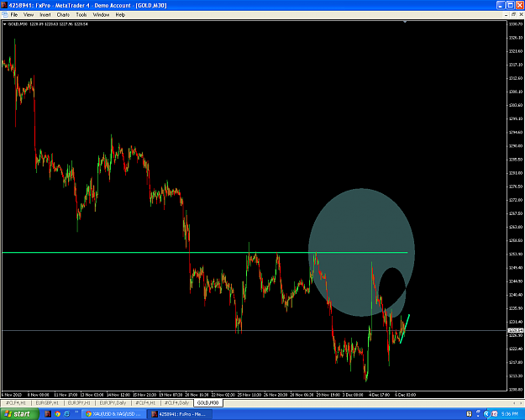Switch to the EURJPY,H1 chart tab

79,403
